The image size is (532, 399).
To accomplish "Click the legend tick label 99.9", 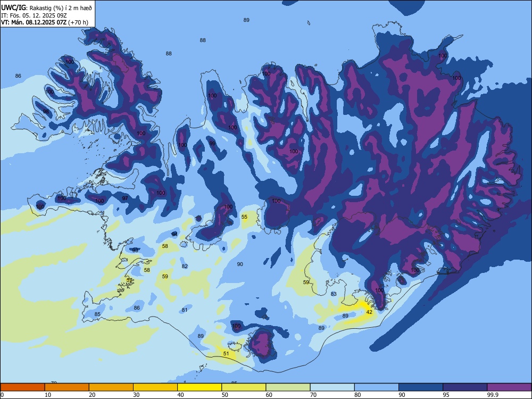I will click(x=493, y=395).
